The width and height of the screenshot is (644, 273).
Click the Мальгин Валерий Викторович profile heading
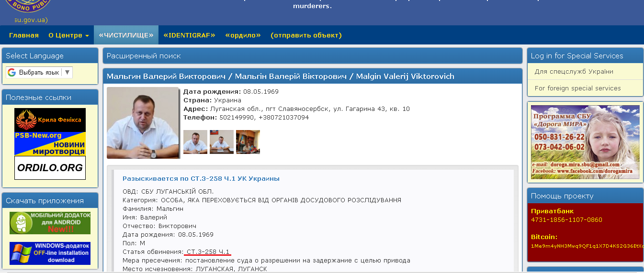(x=280, y=76)
